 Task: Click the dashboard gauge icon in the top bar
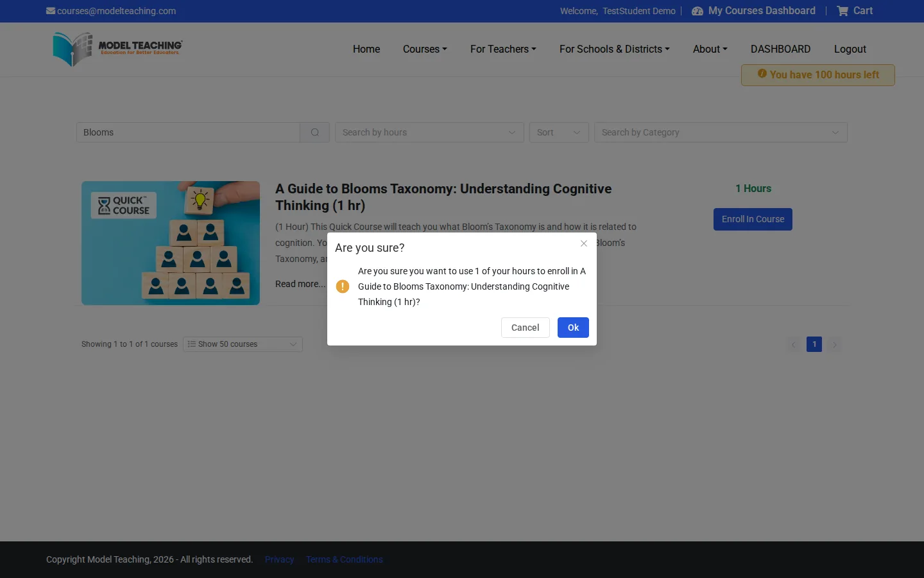pos(697,11)
